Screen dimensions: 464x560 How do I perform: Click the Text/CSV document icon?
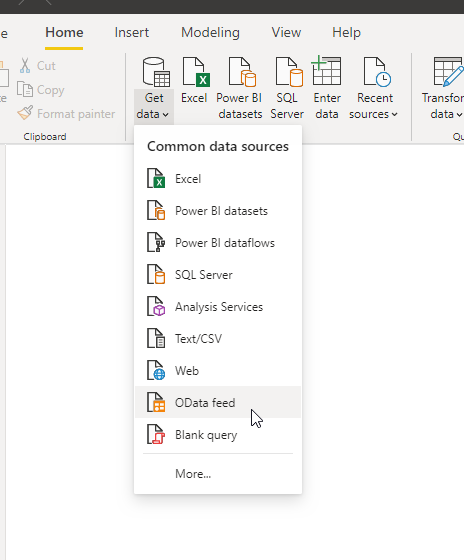(156, 338)
